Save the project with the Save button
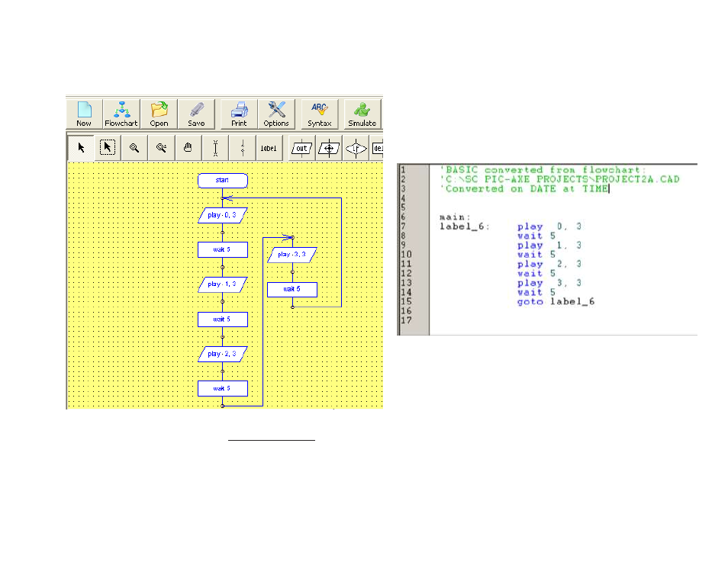The image size is (728, 562). (196, 114)
